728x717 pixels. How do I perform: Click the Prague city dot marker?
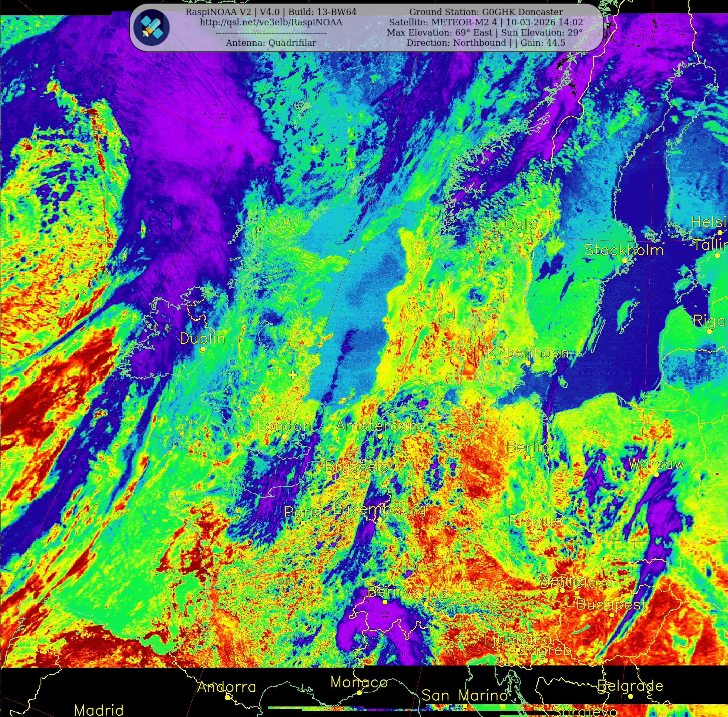click(x=535, y=531)
